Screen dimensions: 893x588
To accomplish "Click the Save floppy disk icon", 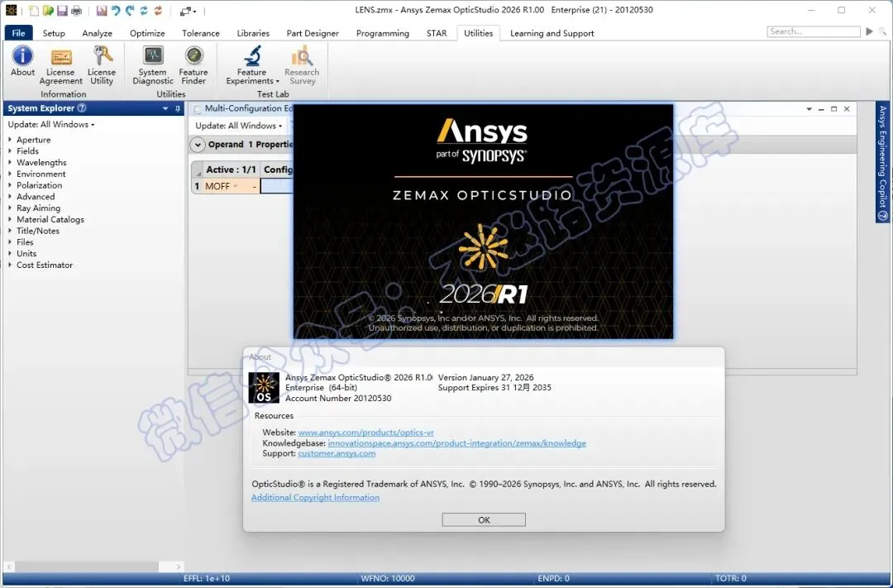I will pos(62,10).
